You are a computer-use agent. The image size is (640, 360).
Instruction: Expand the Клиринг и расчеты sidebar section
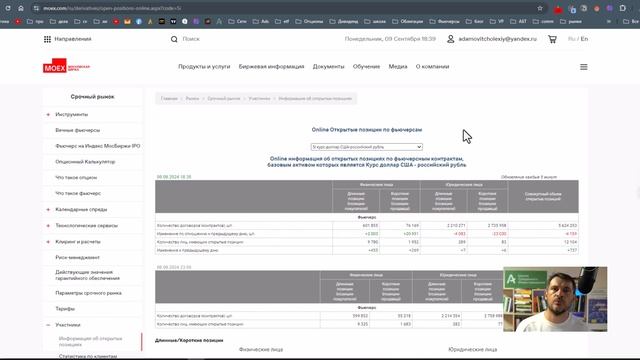click(48, 242)
